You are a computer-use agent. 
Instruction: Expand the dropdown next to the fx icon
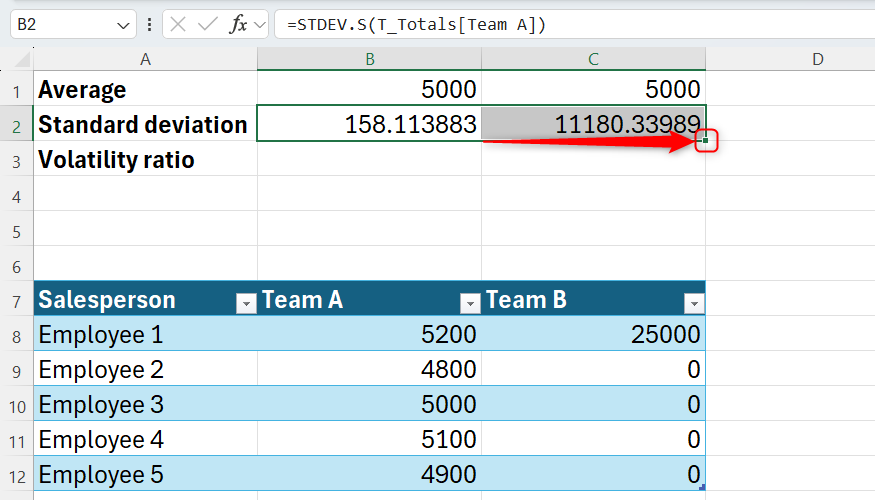[x=260, y=25]
